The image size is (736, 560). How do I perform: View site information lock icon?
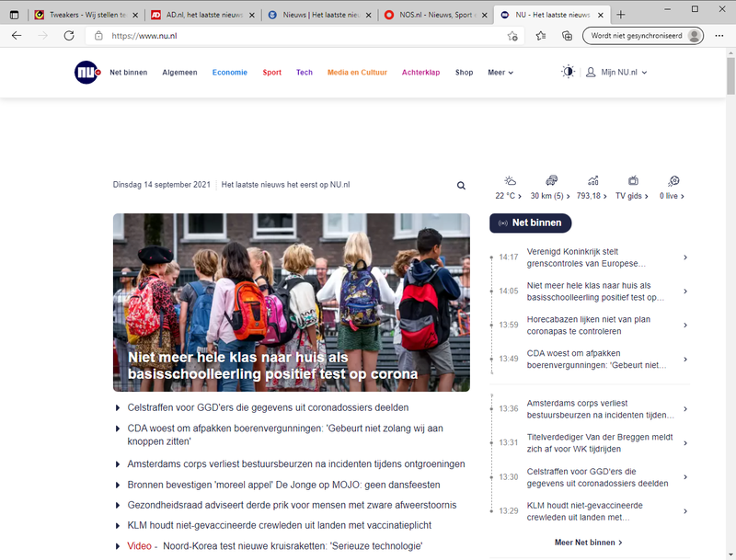click(98, 36)
